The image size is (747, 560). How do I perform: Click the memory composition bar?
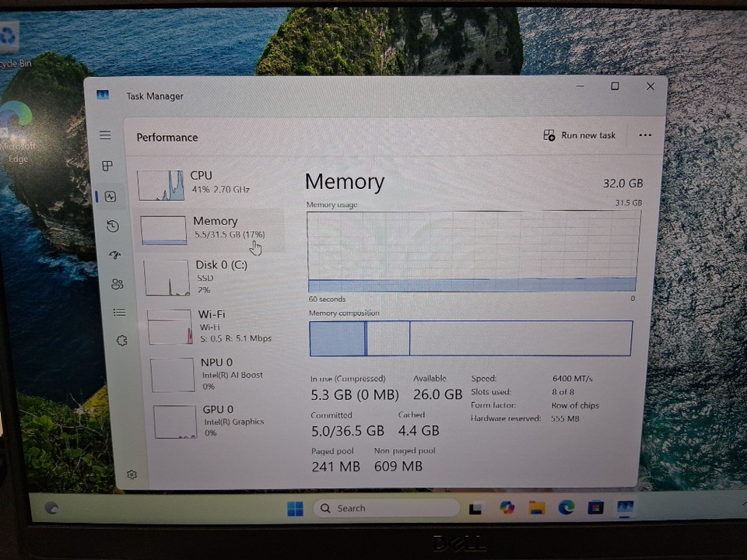point(471,338)
